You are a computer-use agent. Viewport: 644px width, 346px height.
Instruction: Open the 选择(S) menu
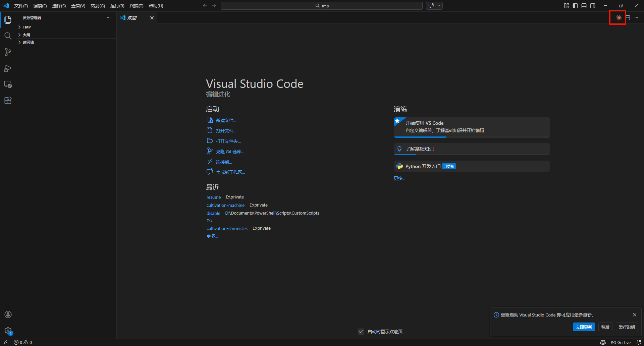coord(59,6)
